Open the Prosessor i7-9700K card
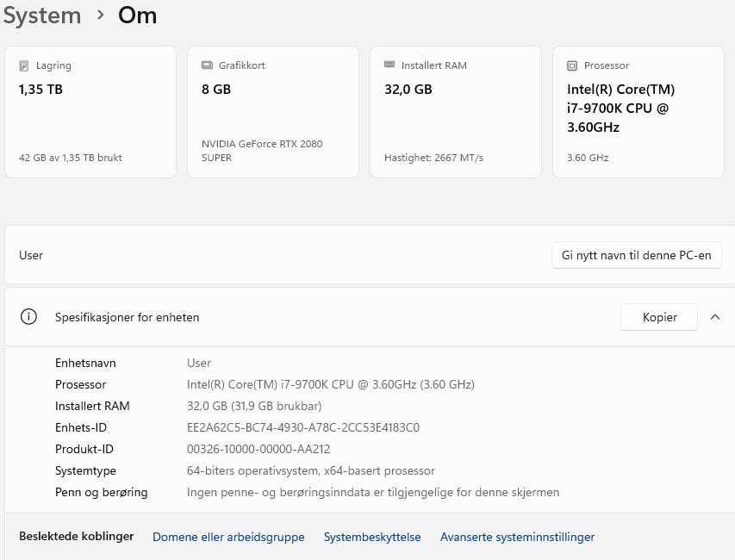The width and height of the screenshot is (735, 560). 638,112
